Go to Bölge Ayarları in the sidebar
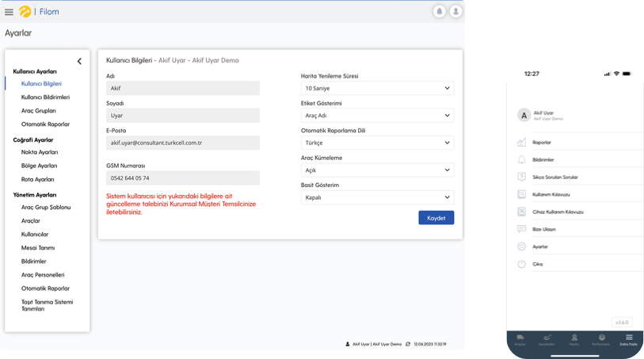644x359 pixels. coord(40,166)
